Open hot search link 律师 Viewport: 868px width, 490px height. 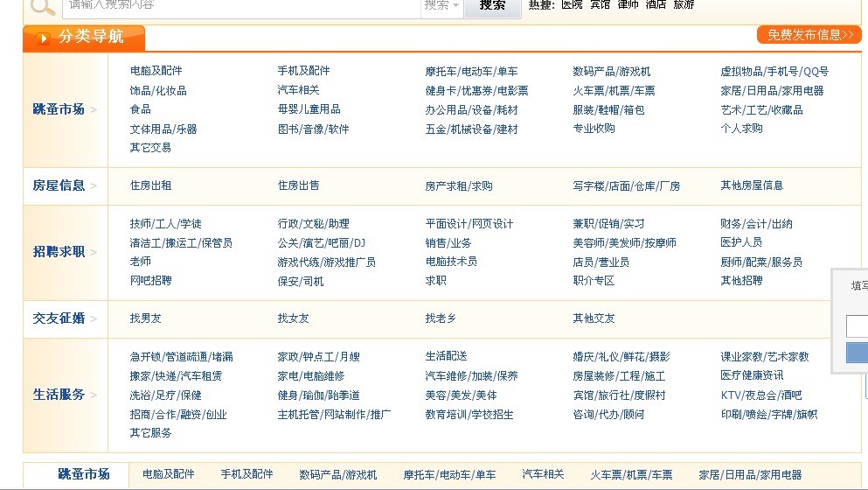pos(628,5)
